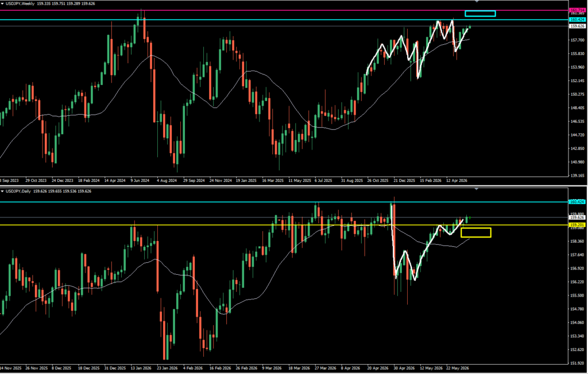Image resolution: width=588 pixels, height=374 pixels.
Task: Click the 159.626 current price on Weekly chart
Action: (x=577, y=26)
